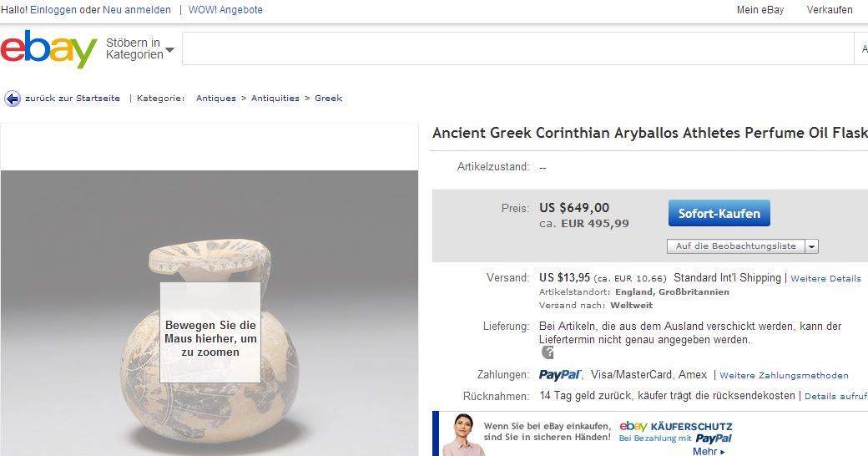Open the WOW! Angebote link
Image resolution: width=868 pixels, height=456 pixels.
tap(225, 10)
